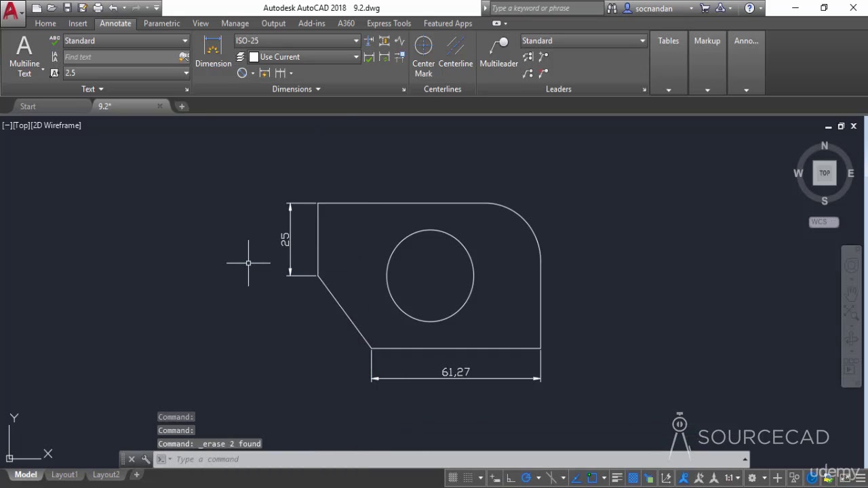The width and height of the screenshot is (868, 488).
Task: Select the Center Mark tool
Action: [x=423, y=56]
